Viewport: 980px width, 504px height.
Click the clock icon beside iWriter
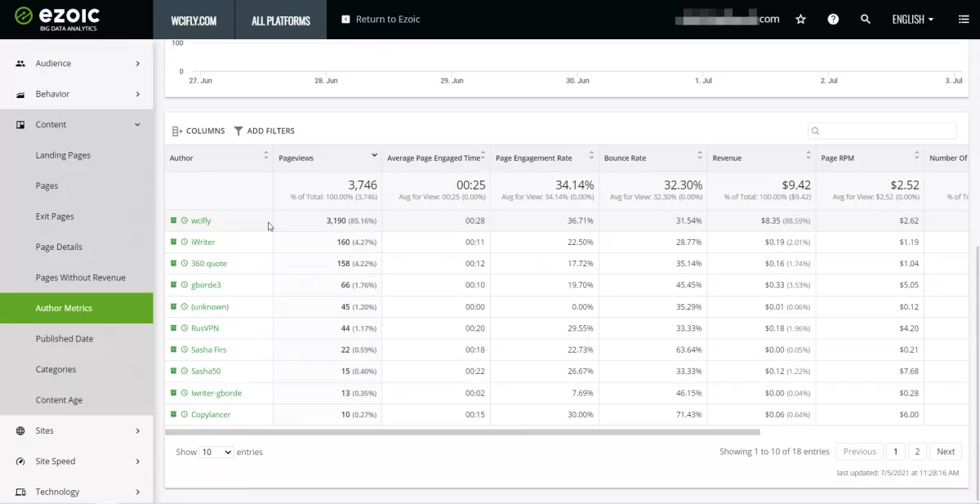tap(185, 243)
